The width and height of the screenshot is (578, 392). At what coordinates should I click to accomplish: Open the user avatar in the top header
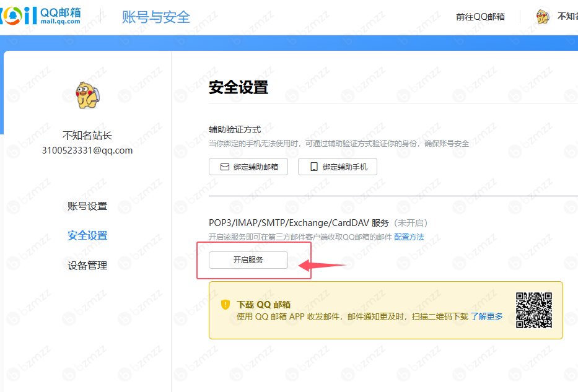point(543,17)
